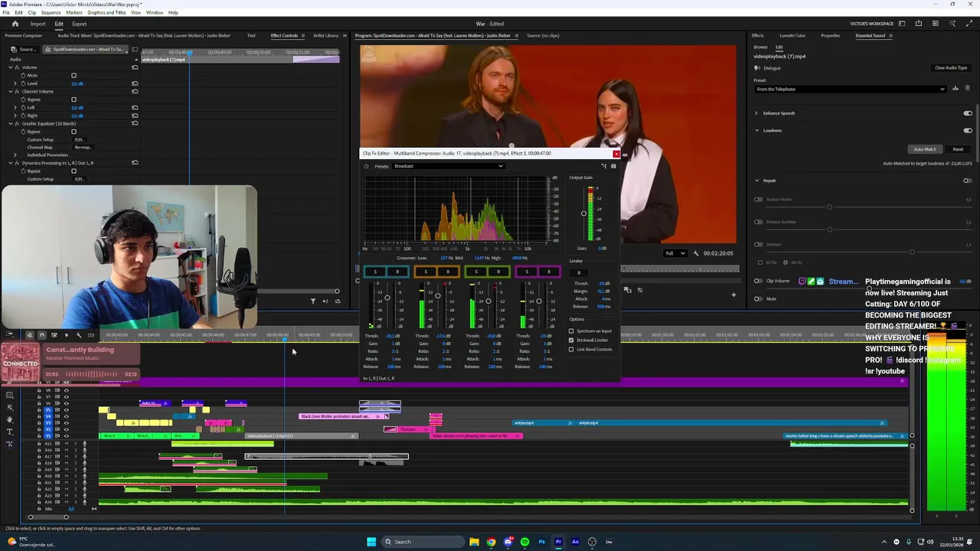Expand the Level parameter
The height and width of the screenshot is (551, 980).
point(17,83)
